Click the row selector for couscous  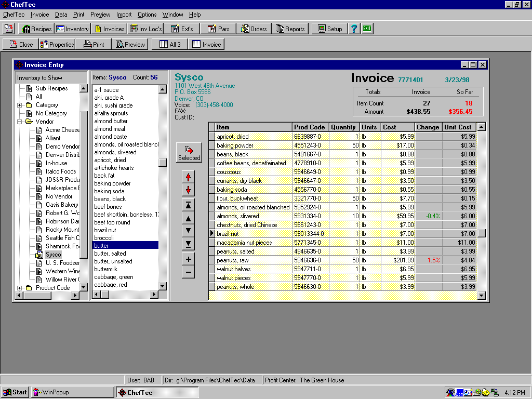pos(212,171)
